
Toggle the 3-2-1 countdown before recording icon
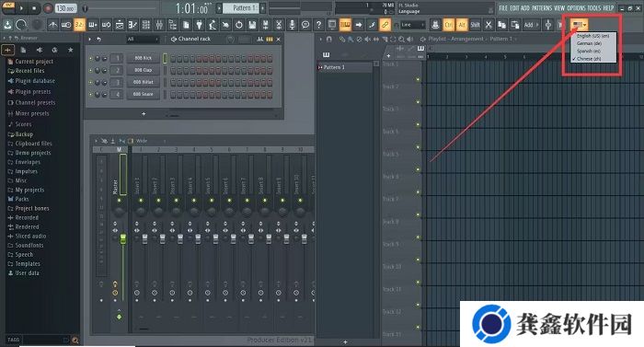79,25
